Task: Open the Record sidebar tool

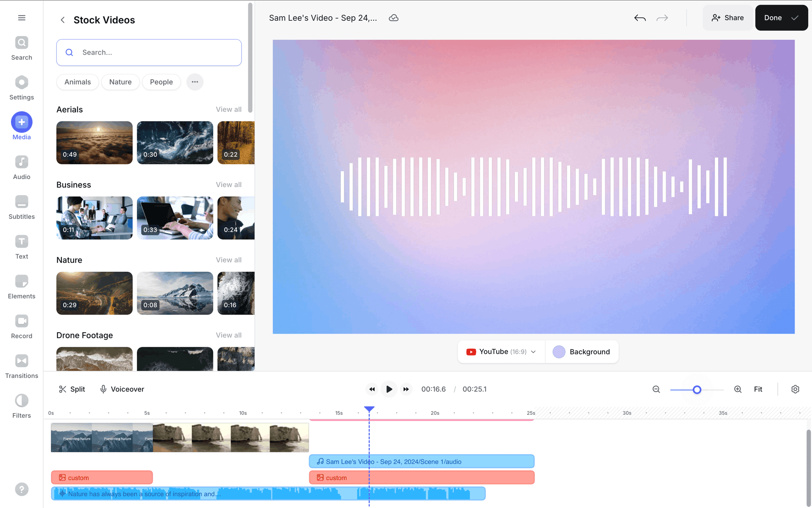Action: click(22, 327)
